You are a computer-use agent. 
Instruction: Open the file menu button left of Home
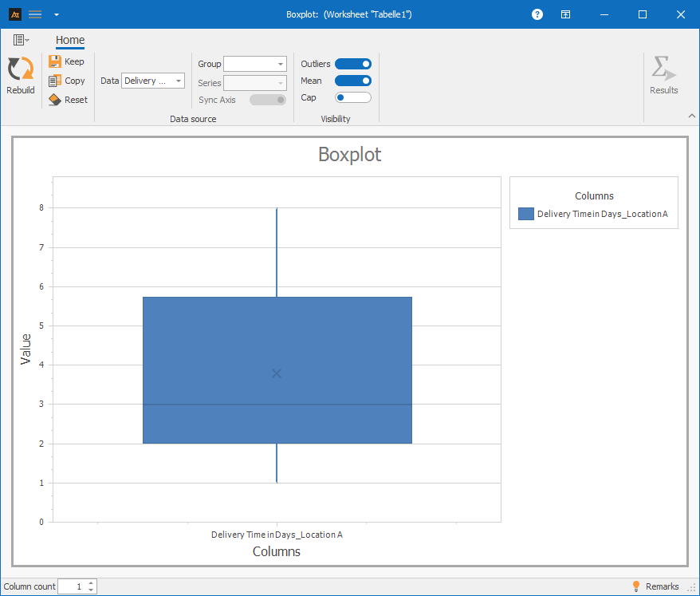pyautogui.click(x=21, y=40)
